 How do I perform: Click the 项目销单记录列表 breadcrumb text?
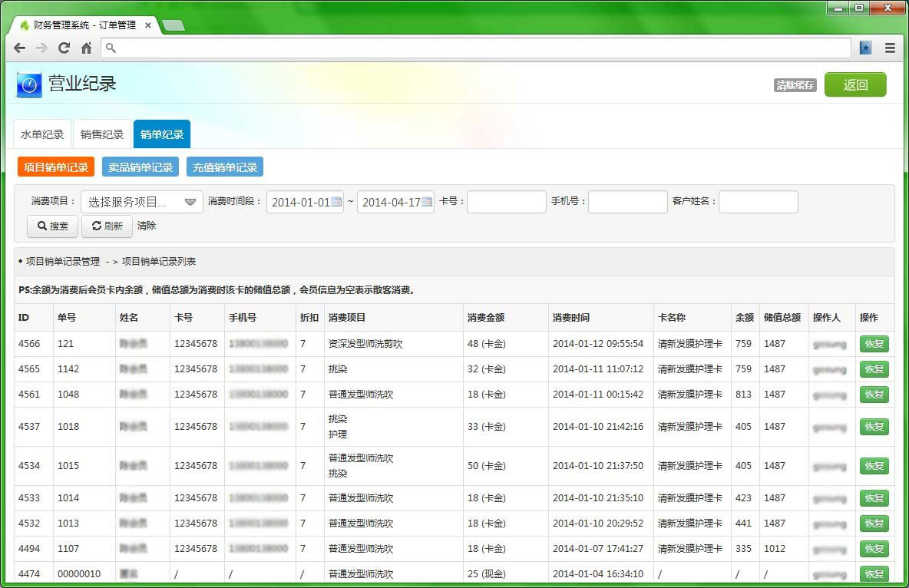[159, 262]
